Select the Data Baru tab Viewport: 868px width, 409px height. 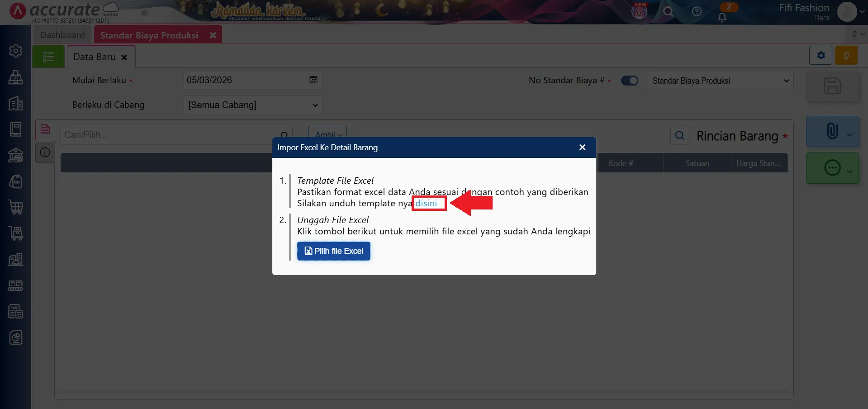tap(94, 56)
